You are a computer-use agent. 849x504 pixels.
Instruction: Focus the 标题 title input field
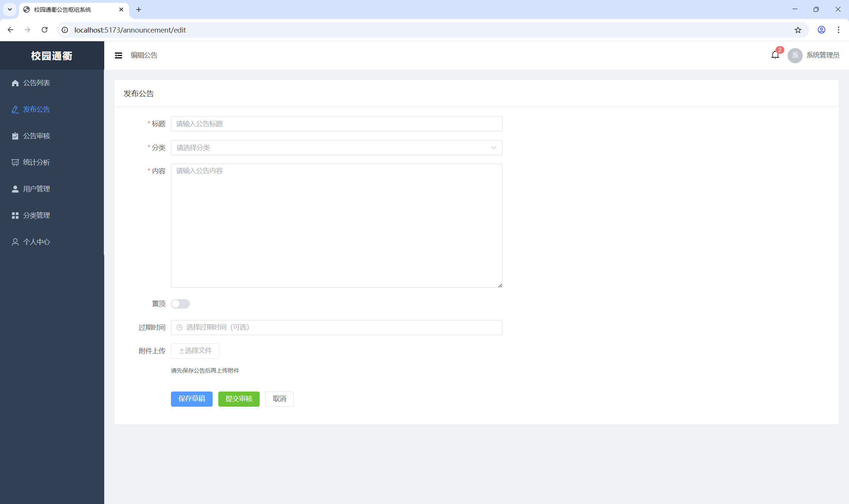point(337,124)
